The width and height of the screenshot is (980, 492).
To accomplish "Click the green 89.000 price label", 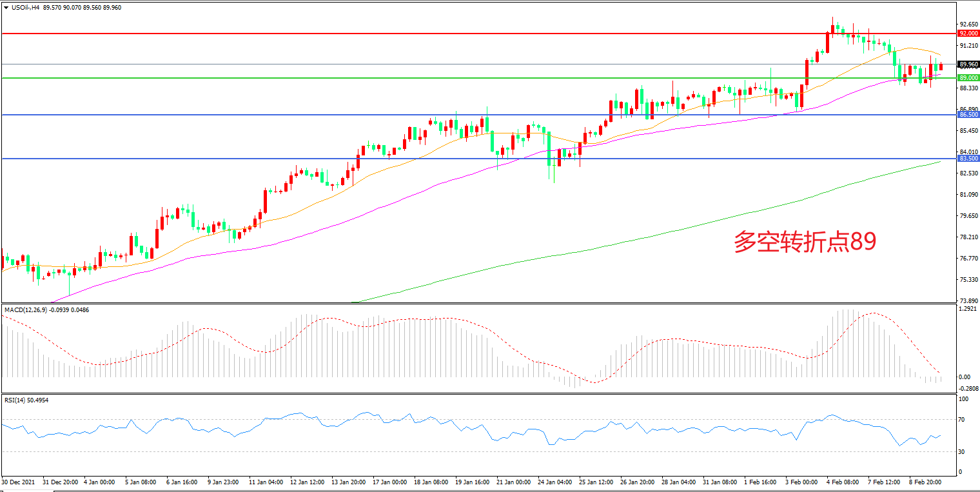I will tap(968, 77).
